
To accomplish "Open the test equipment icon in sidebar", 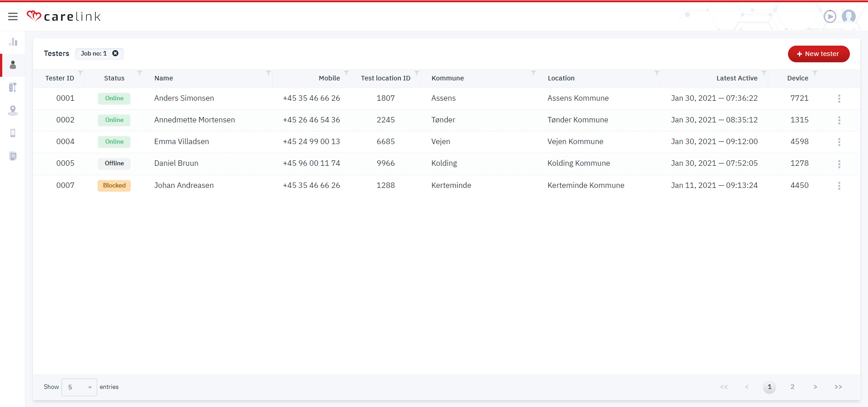I will 13,87.
